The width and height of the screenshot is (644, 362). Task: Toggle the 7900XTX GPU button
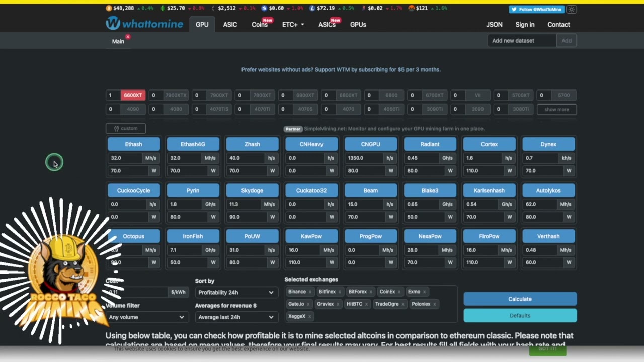176,95
